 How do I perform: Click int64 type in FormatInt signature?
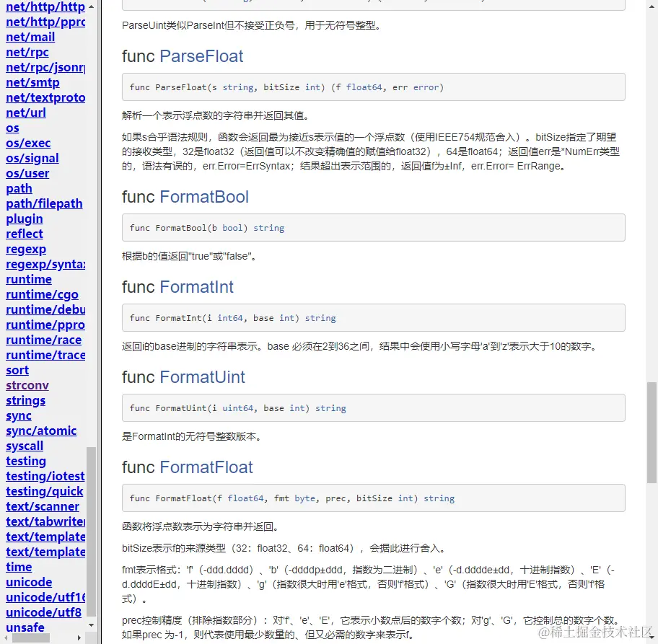tap(230, 318)
